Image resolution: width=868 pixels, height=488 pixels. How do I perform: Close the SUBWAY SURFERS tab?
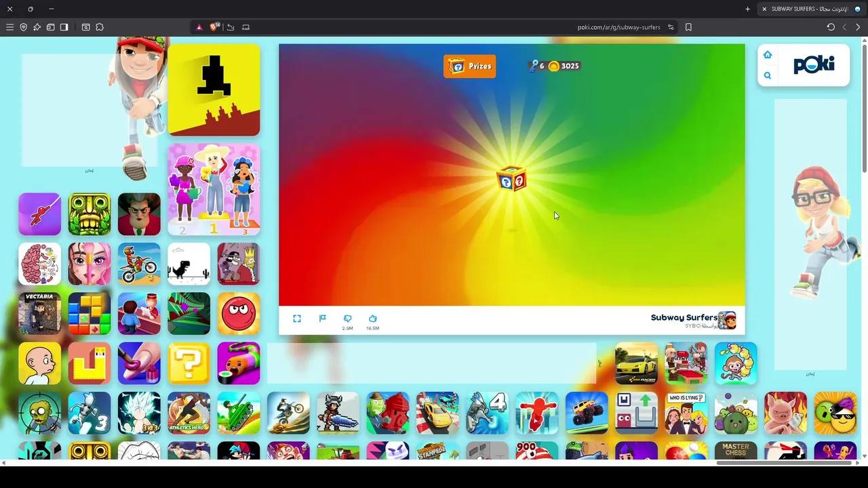click(x=764, y=9)
